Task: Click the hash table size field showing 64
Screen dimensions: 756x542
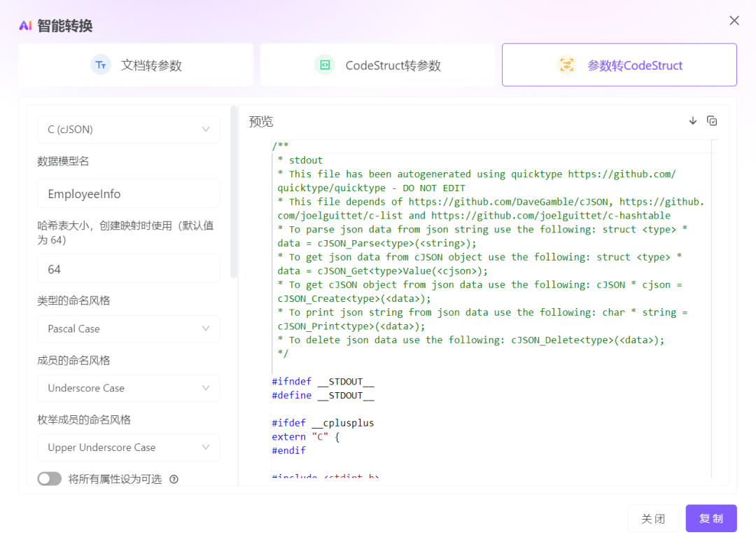Action: coord(128,268)
